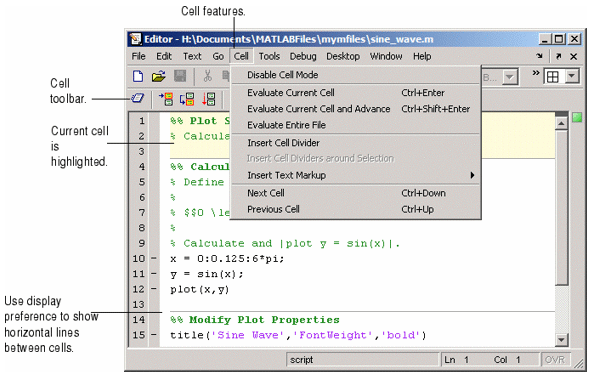
Task: Click the Save disk icon
Action: [x=180, y=76]
